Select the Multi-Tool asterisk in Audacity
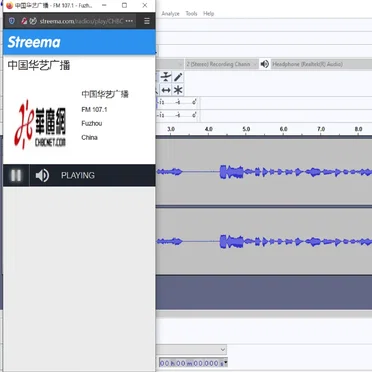The height and width of the screenshot is (372, 372). click(178, 90)
